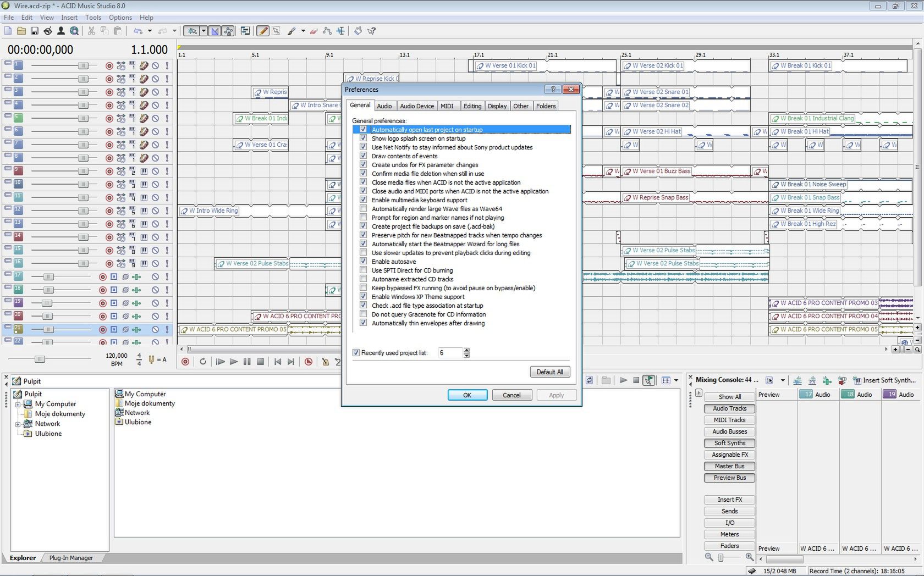Open Mixing Console properties dropdown arrow
The image size is (924, 576).
tap(783, 380)
